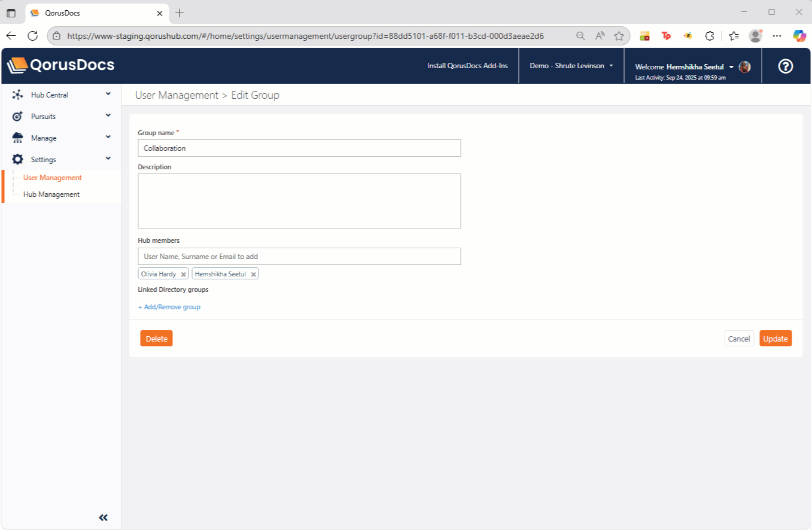Image resolution: width=812 pixels, height=530 pixels.
Task: Open the Help question mark icon
Action: click(786, 66)
